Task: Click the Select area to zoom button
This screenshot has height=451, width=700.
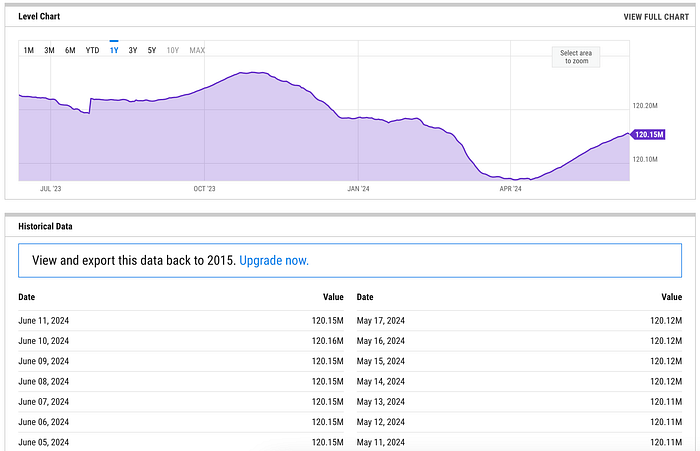Action: point(576,57)
